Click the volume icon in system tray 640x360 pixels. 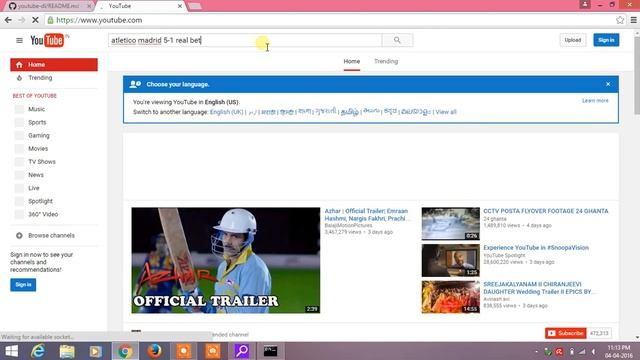click(x=593, y=352)
